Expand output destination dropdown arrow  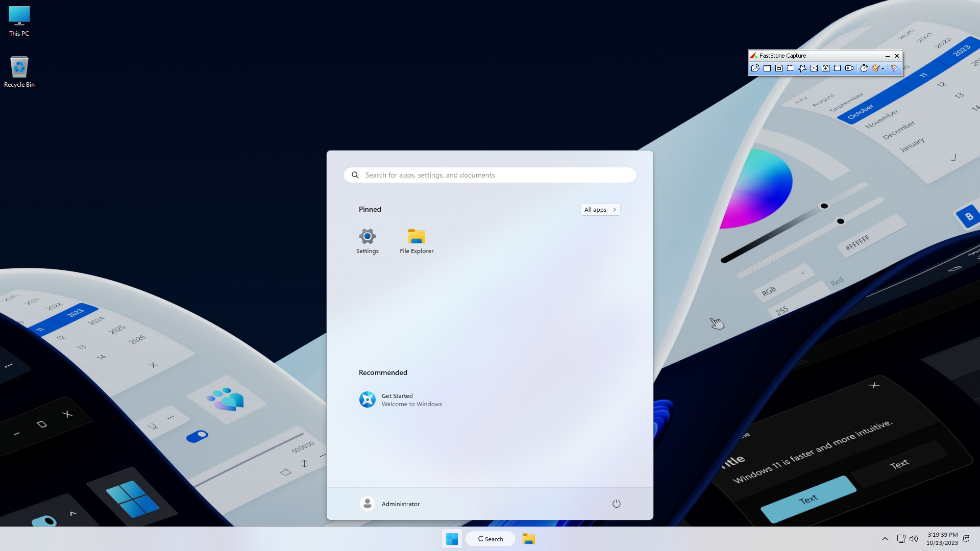tap(883, 68)
